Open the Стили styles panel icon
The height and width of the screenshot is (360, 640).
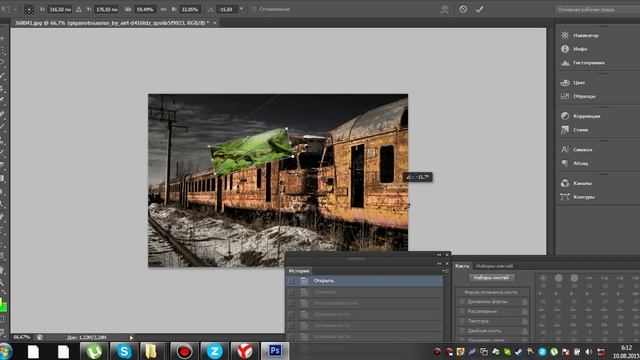pyautogui.click(x=565, y=130)
